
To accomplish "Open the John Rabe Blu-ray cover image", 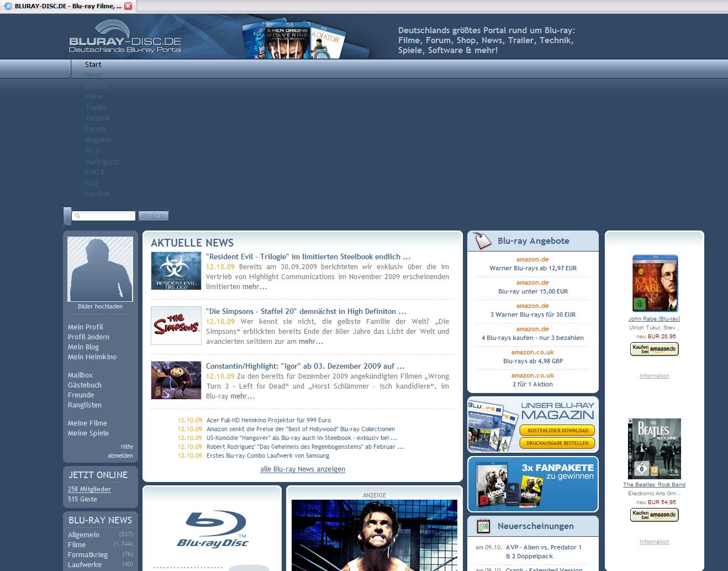I will pyautogui.click(x=654, y=284).
